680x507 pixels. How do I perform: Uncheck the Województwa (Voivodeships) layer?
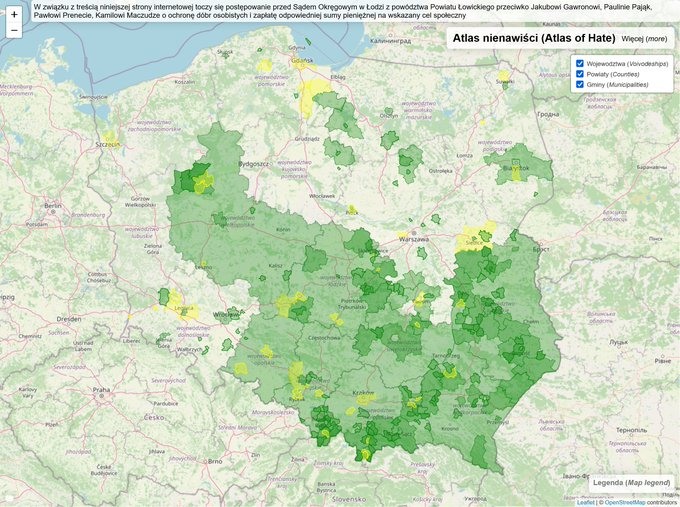580,63
